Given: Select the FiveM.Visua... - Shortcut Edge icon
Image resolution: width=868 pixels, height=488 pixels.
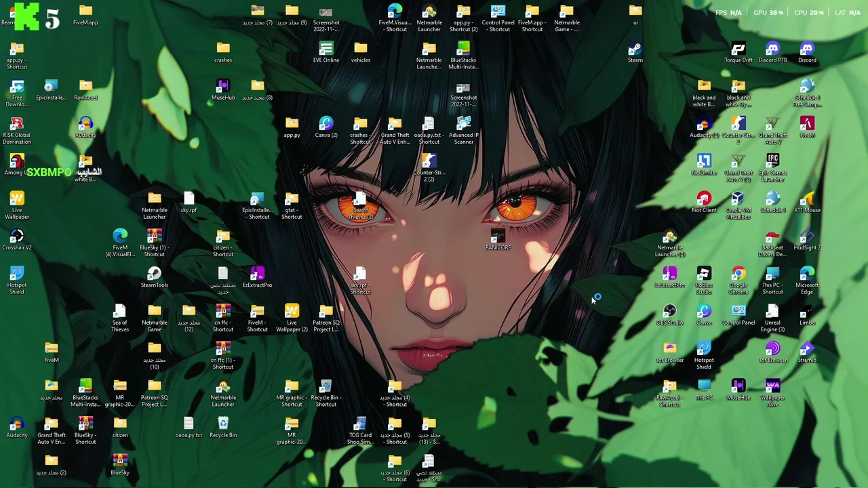Looking at the screenshot, I should 395,18.
